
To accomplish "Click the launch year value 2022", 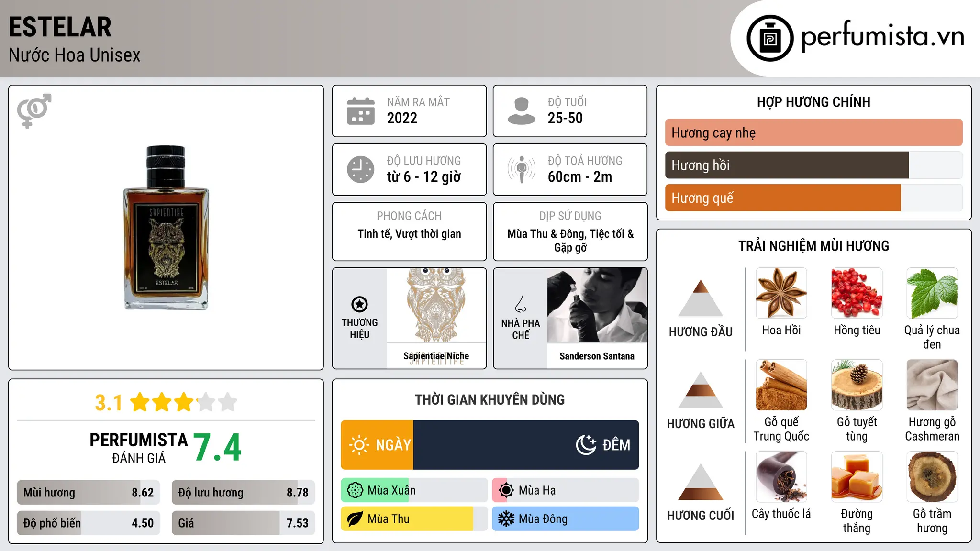I will 402,118.
